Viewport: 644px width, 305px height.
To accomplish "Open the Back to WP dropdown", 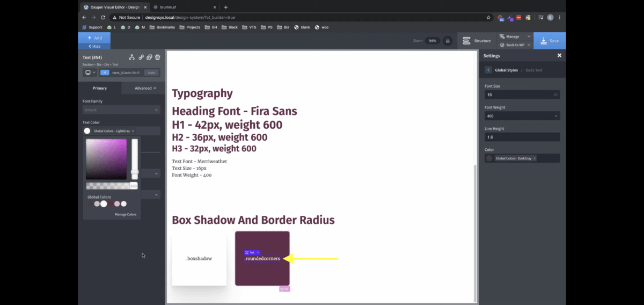I will tap(514, 45).
